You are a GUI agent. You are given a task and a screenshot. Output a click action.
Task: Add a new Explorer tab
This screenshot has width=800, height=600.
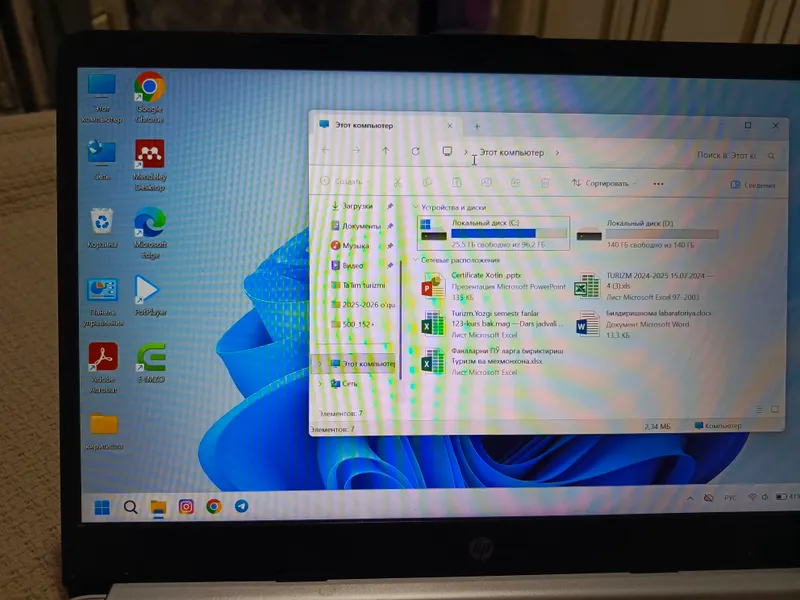pos(477,126)
